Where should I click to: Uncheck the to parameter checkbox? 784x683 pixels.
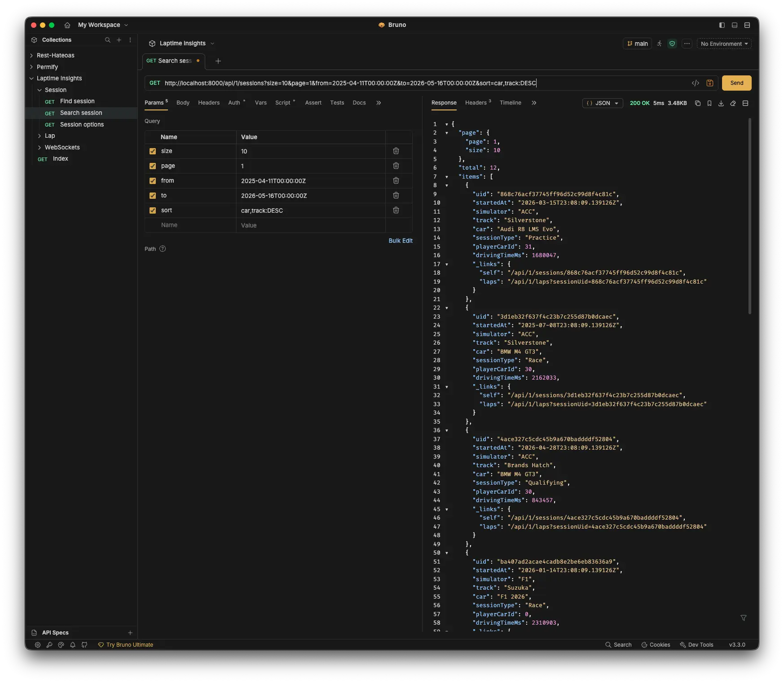coord(153,196)
